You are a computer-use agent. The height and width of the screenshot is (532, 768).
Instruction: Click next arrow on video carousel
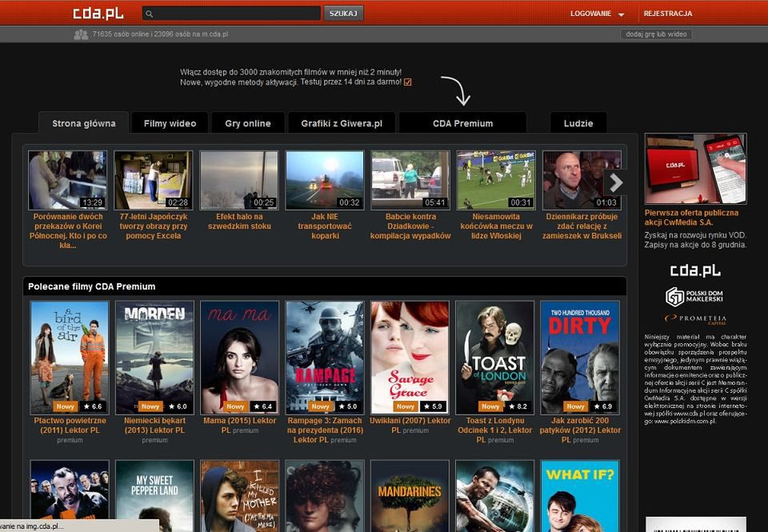click(616, 182)
